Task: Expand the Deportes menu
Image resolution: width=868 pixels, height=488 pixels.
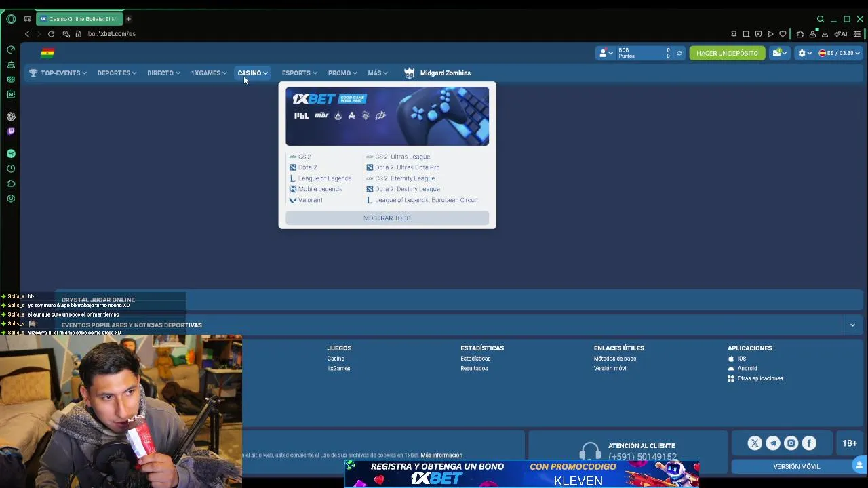Action: pos(117,73)
